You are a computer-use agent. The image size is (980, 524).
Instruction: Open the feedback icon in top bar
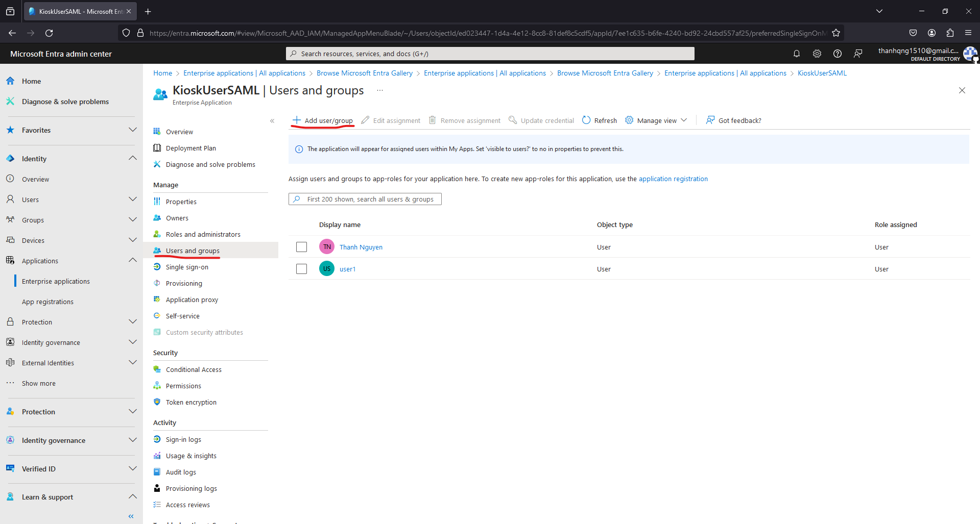pyautogui.click(x=858, y=54)
